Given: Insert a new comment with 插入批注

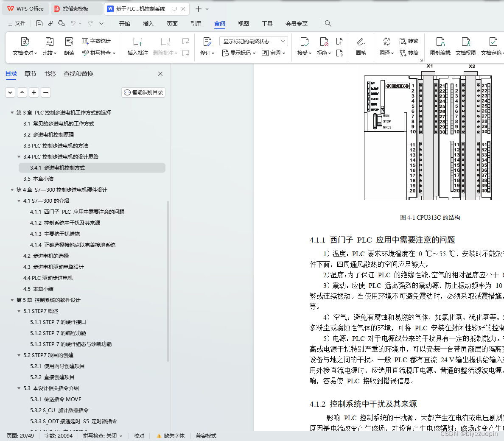Looking at the screenshot, I should click(x=137, y=47).
